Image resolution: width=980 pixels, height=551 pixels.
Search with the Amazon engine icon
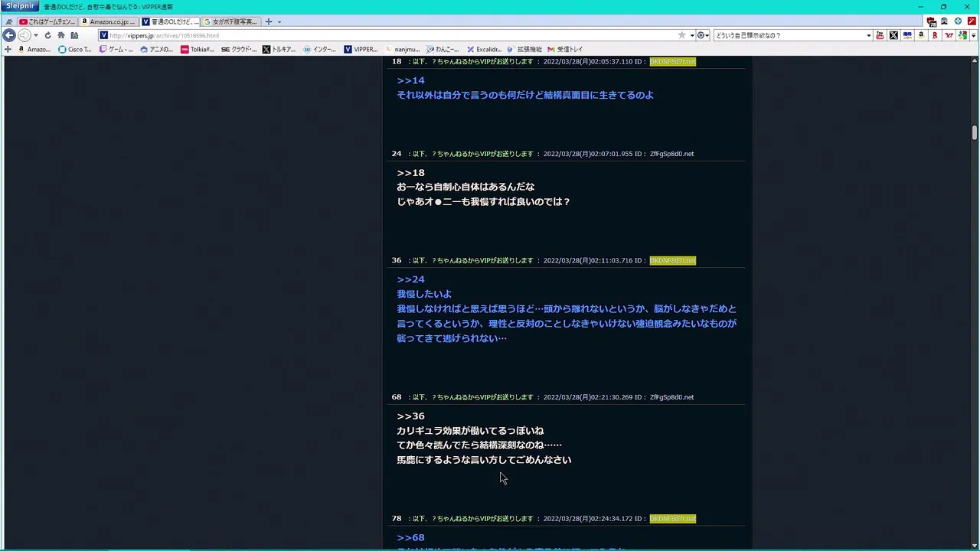[921, 35]
